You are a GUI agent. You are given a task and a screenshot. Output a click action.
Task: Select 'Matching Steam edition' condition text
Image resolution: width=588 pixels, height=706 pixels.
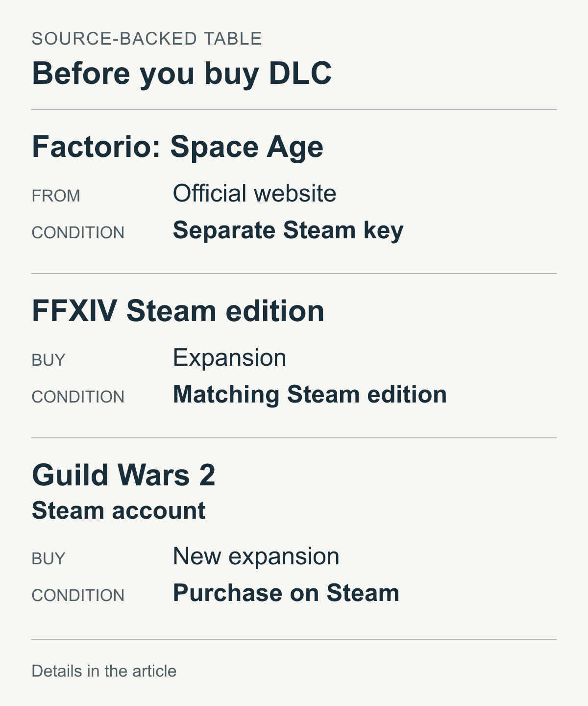(310, 395)
